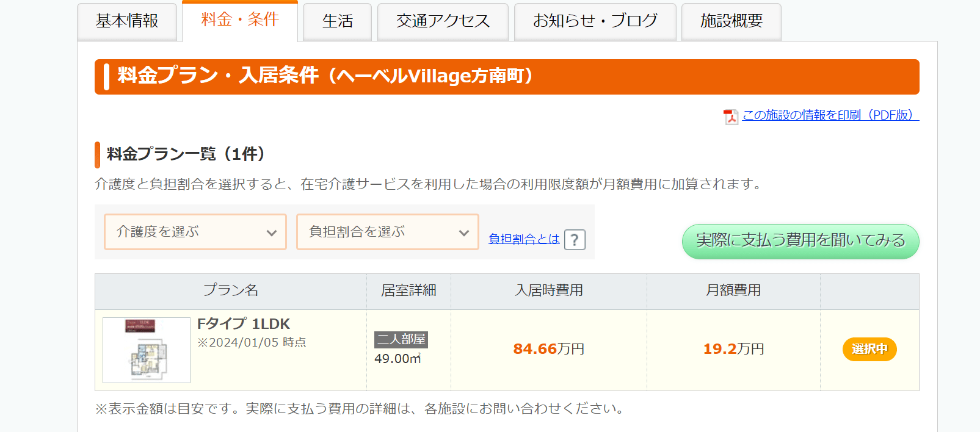Open the 基本情報 tab
Screen dimensions: 980x432
(127, 22)
